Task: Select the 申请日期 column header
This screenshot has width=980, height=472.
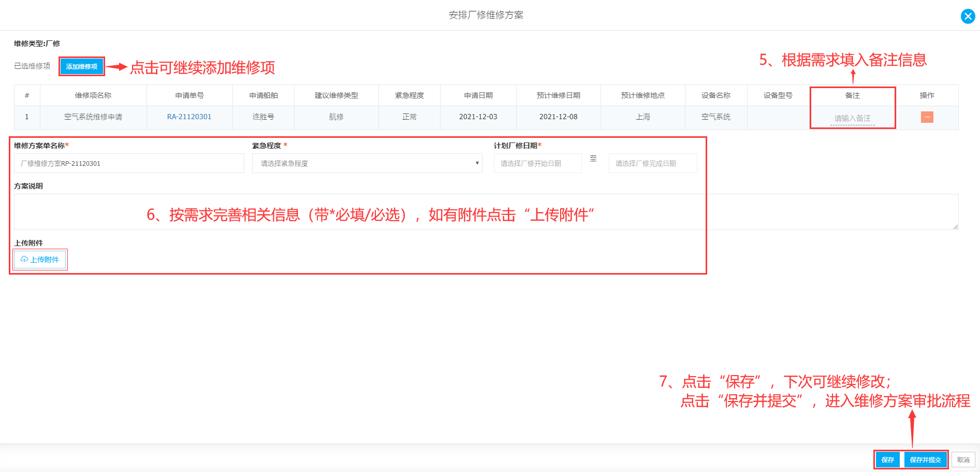Action: (x=478, y=95)
